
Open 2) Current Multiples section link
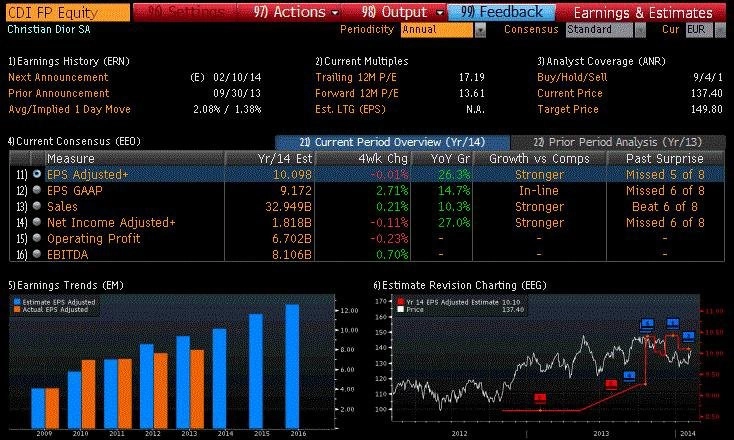(361, 61)
